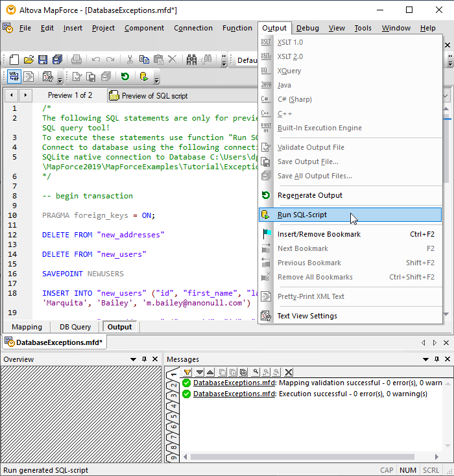Switch to the DB Query tab
The height and width of the screenshot is (476, 454).
(x=75, y=327)
